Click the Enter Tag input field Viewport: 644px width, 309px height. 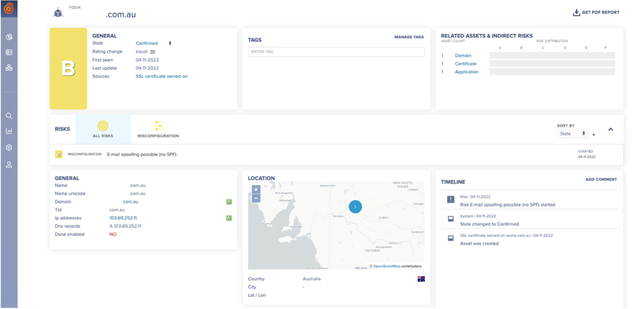336,52
